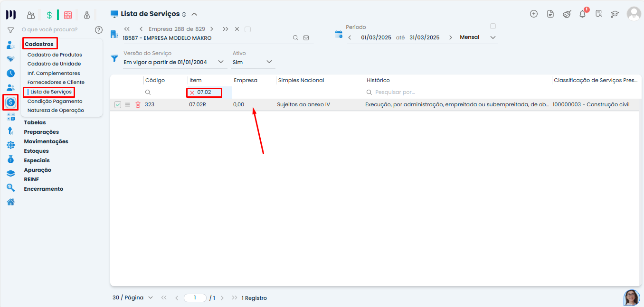Click the email envelope icon beside company
This screenshot has height=307, width=644.
(306, 38)
